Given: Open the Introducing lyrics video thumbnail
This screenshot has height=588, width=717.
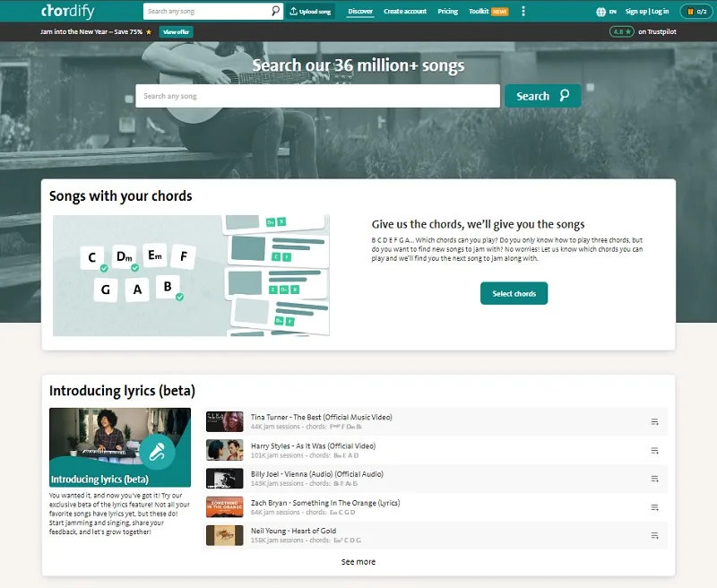Looking at the screenshot, I should pos(120,447).
